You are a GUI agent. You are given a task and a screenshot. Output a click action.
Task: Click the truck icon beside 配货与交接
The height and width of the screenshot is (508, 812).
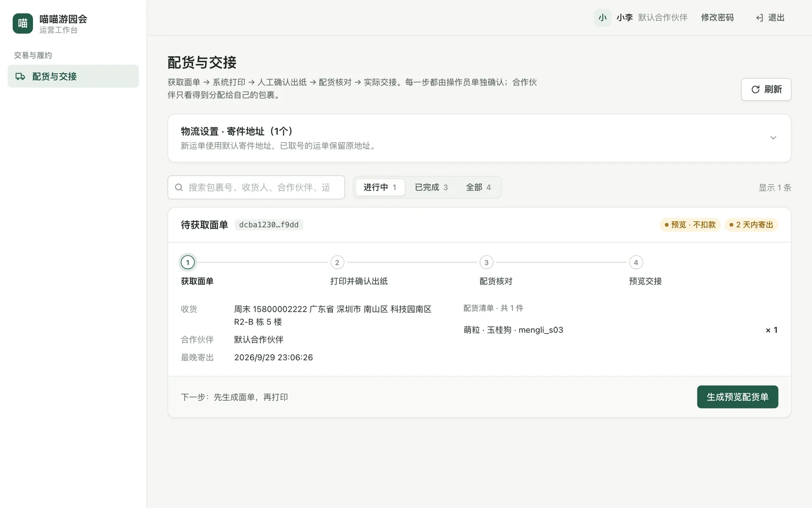tap(20, 76)
